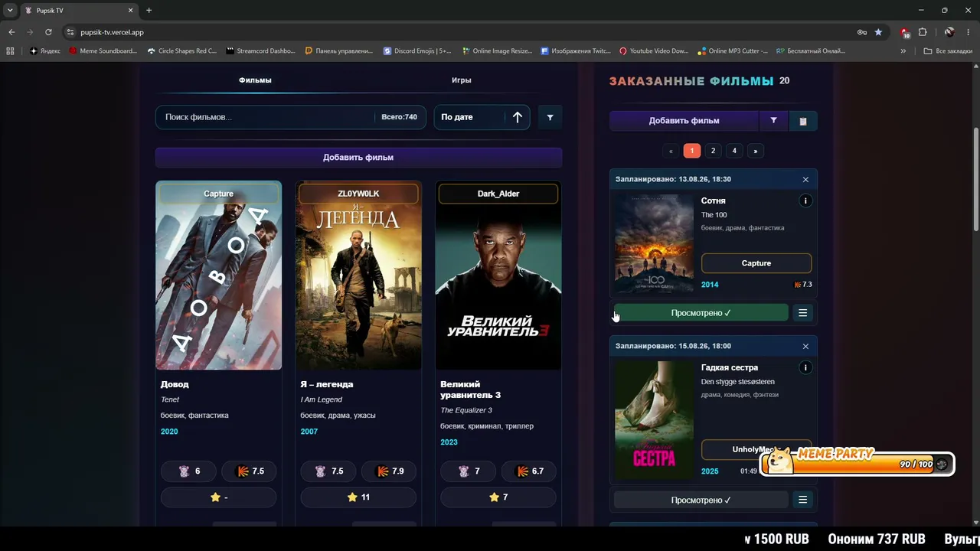Screen dimensions: 980x551
Task: Click Kinopoisk rating 7.9 on Я – легенда
Action: [x=390, y=471]
